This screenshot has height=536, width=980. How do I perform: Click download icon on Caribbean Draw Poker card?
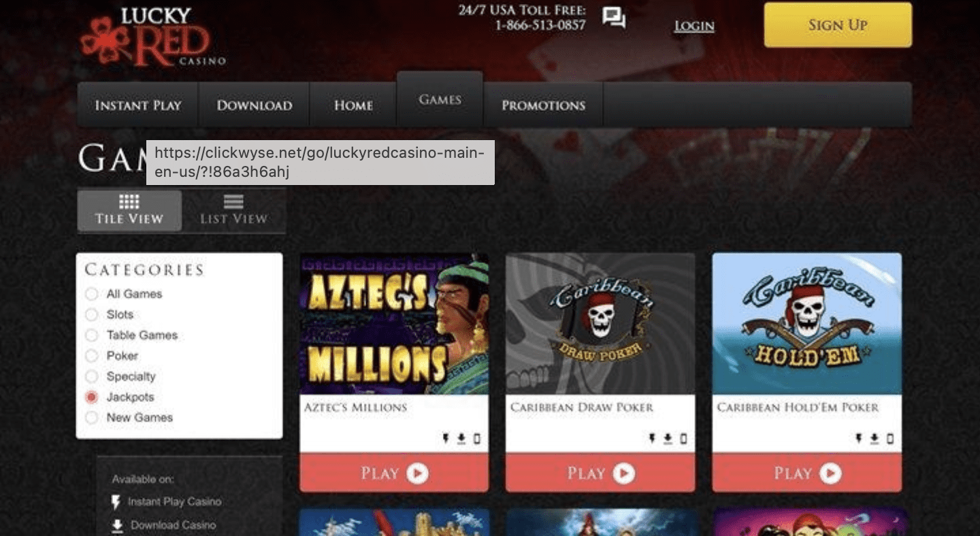(x=668, y=439)
